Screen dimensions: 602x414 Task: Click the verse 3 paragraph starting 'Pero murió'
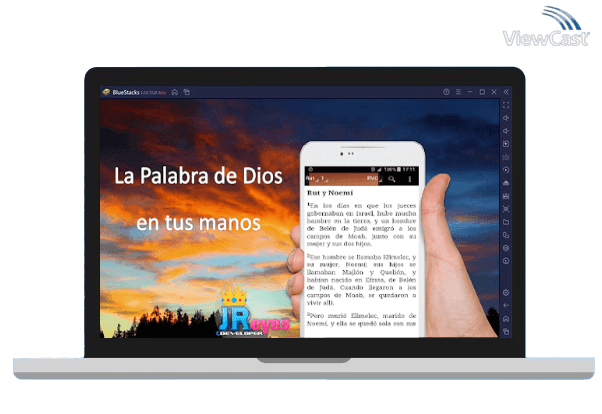pos(361,320)
